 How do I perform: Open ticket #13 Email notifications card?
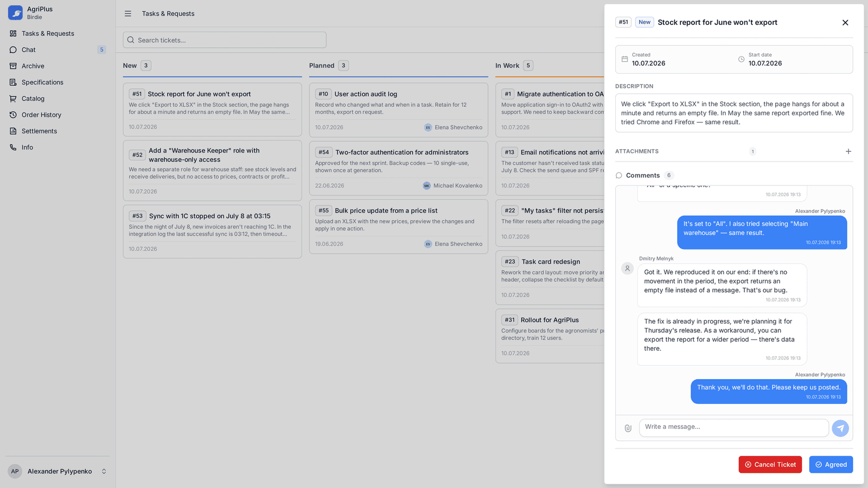pyautogui.click(x=550, y=168)
